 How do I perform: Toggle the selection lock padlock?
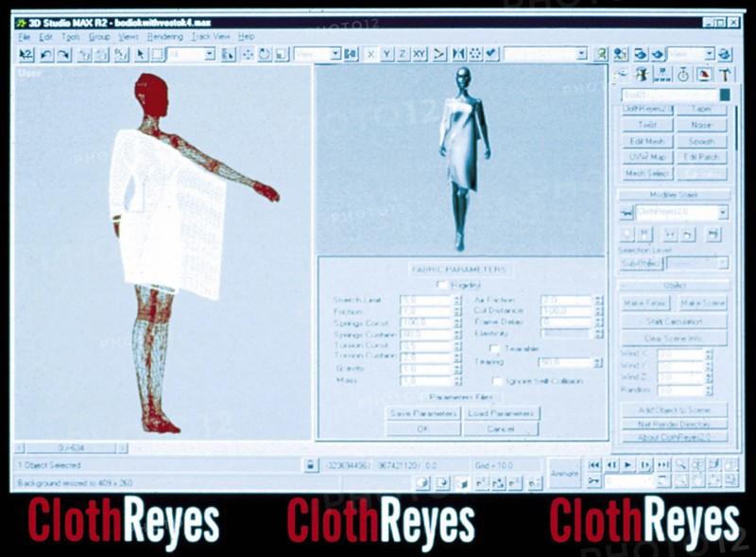pyautogui.click(x=311, y=465)
